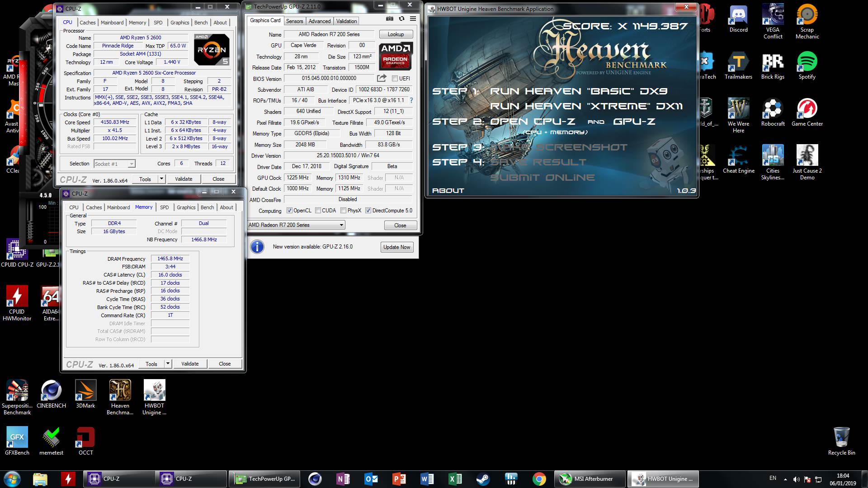This screenshot has width=868, height=488.
Task: Expand Tools dropdown arrow in Memory CPU-Z
Action: pyautogui.click(x=168, y=364)
